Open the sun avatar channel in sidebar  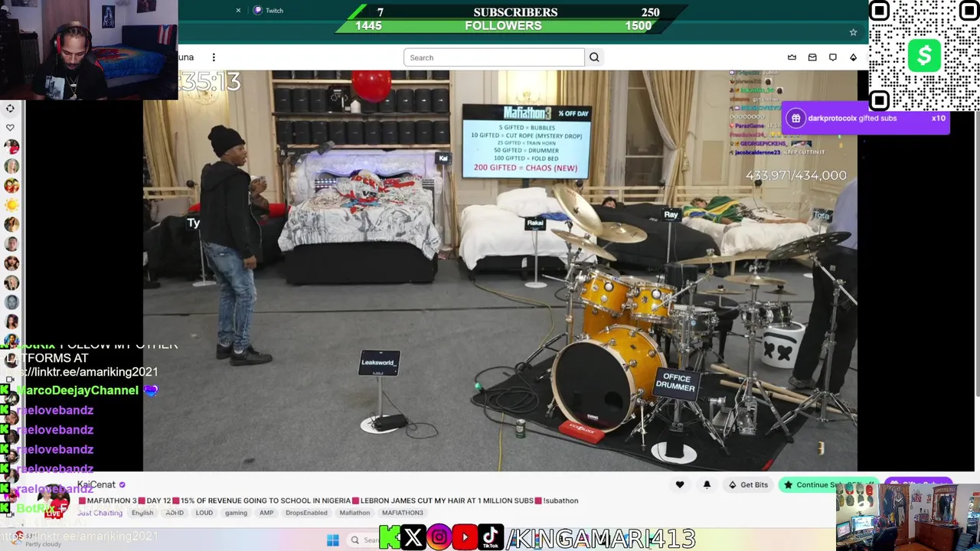(x=11, y=205)
